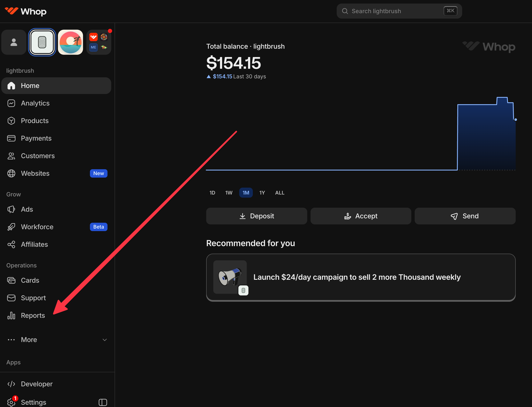The width and height of the screenshot is (532, 407).
Task: Go to the Home page
Action: [56, 86]
